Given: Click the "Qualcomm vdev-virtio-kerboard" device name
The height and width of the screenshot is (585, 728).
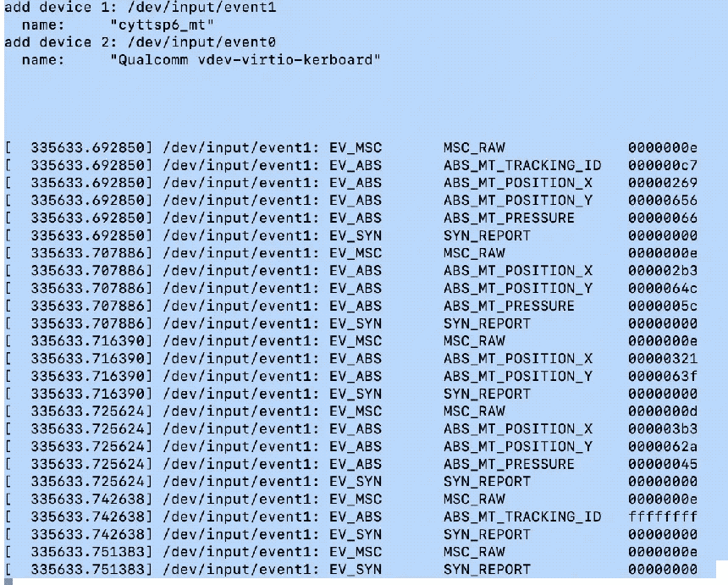Looking at the screenshot, I should 245,60.
